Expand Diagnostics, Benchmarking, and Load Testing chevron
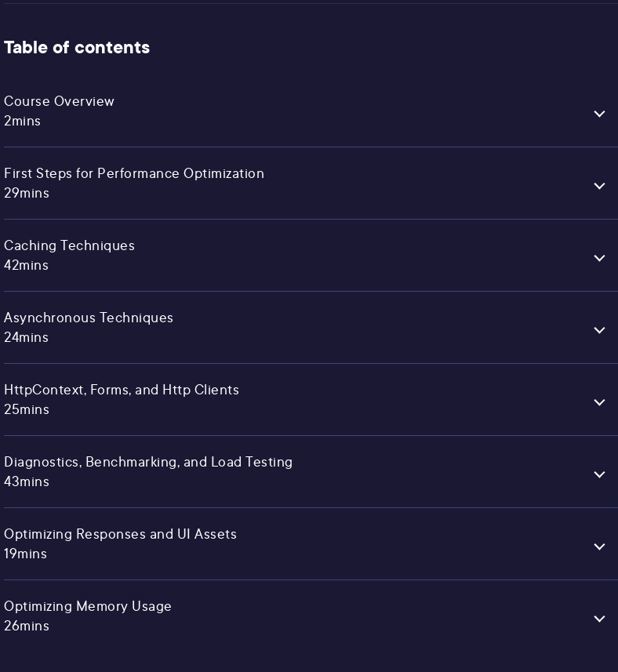This screenshot has width=618, height=672. tap(599, 474)
